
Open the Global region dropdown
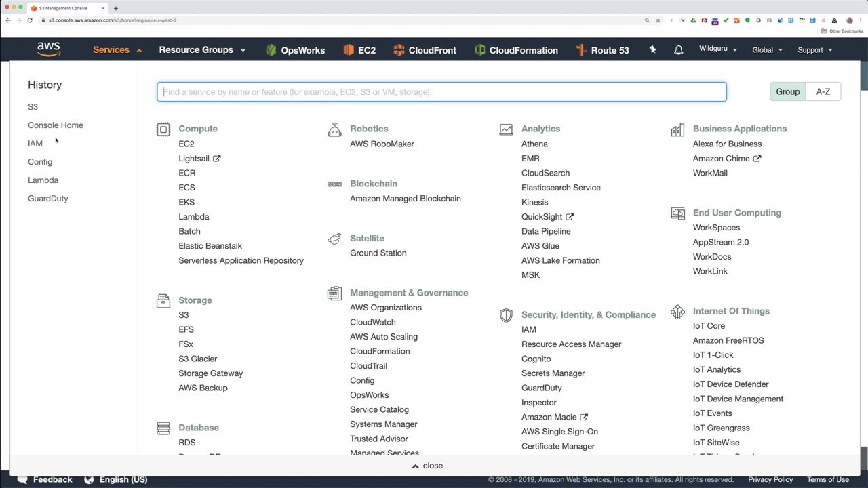point(767,50)
